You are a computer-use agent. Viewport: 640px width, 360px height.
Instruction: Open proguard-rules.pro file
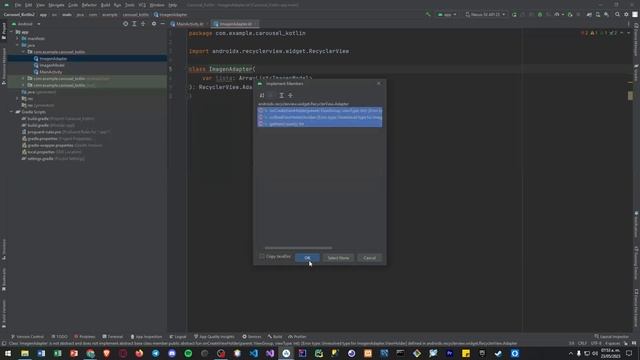[44, 132]
